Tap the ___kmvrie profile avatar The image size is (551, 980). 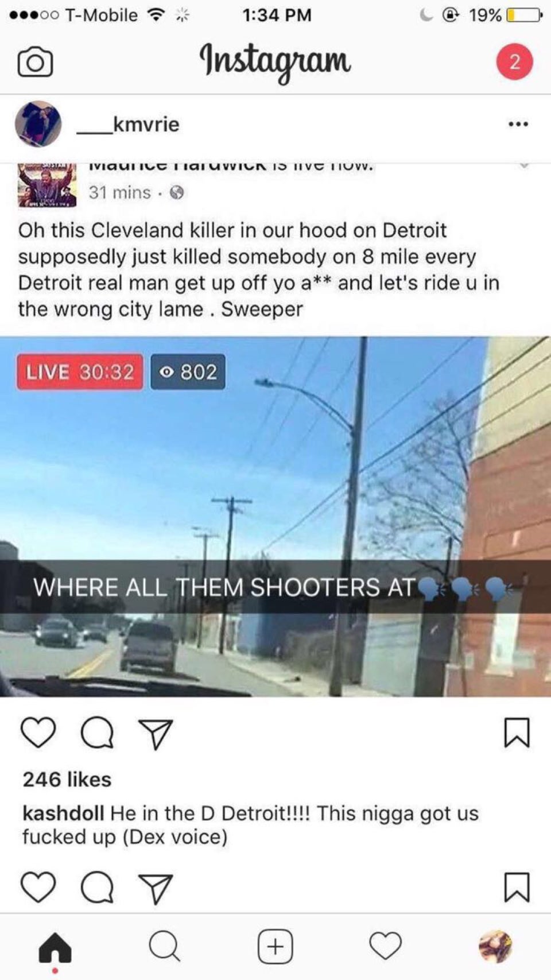pos(38,124)
